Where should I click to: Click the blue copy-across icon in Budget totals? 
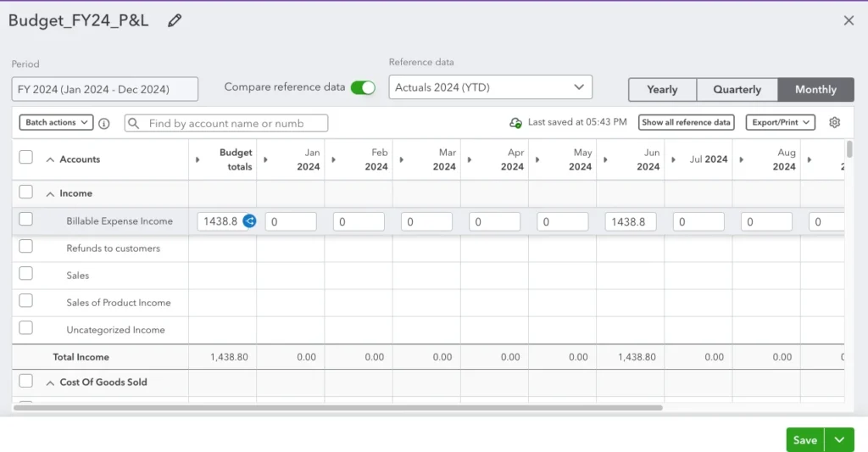[x=249, y=221]
